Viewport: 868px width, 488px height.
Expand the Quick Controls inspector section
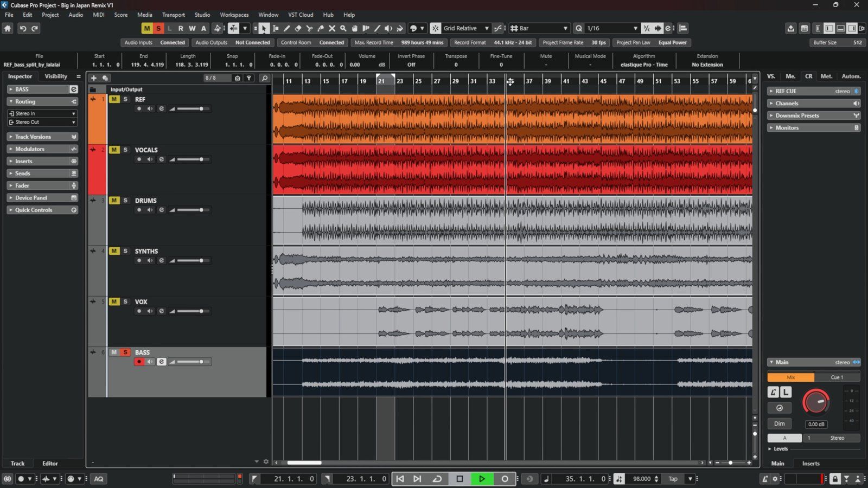42,210
